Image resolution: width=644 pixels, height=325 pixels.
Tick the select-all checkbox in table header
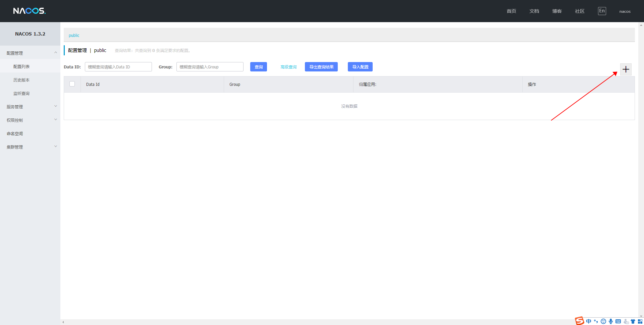[72, 84]
